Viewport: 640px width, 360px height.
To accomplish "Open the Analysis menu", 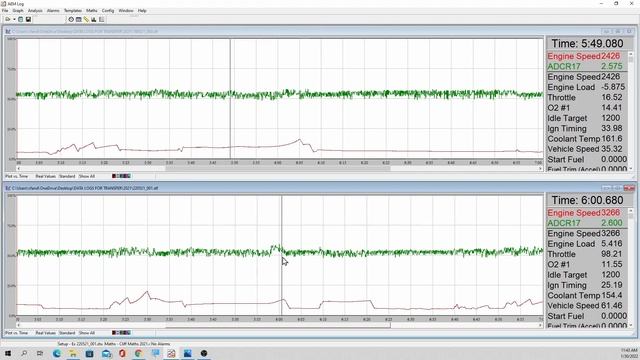I will tap(35, 11).
